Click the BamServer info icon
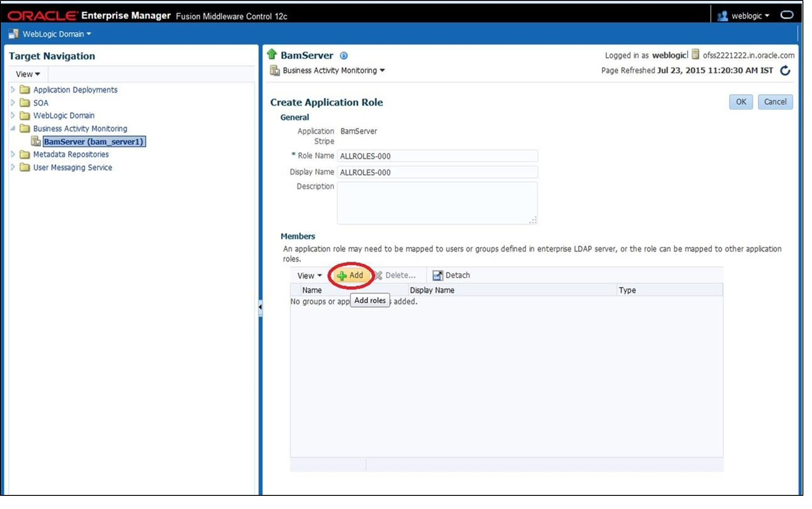Image resolution: width=812 pixels, height=509 pixels. coord(344,56)
